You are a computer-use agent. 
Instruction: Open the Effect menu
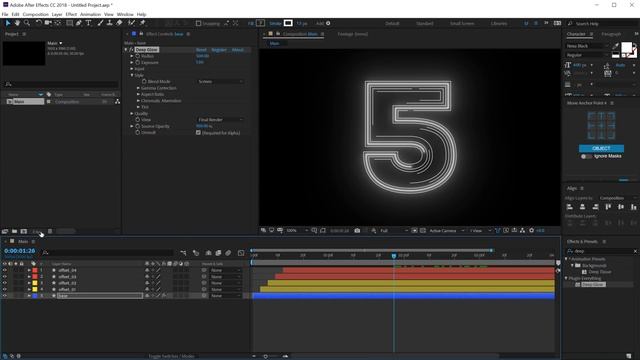tap(71, 14)
